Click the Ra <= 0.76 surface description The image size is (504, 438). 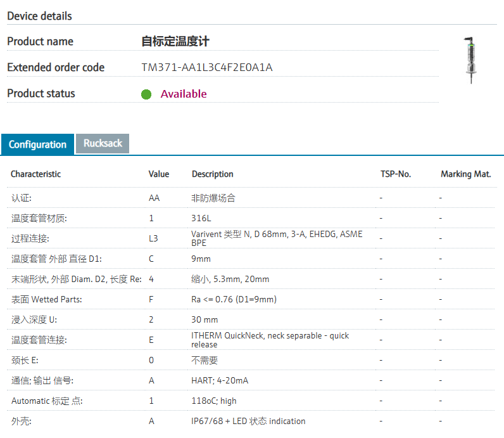coord(234,299)
